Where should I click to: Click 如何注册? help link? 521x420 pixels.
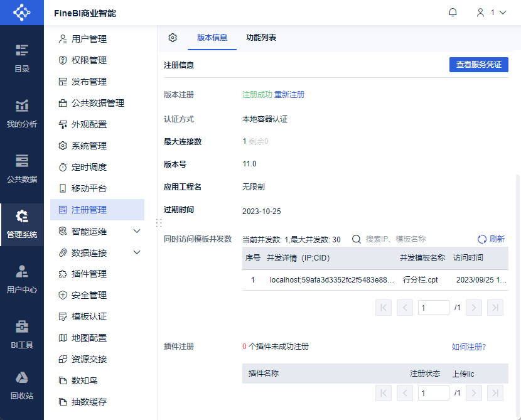(x=468, y=347)
